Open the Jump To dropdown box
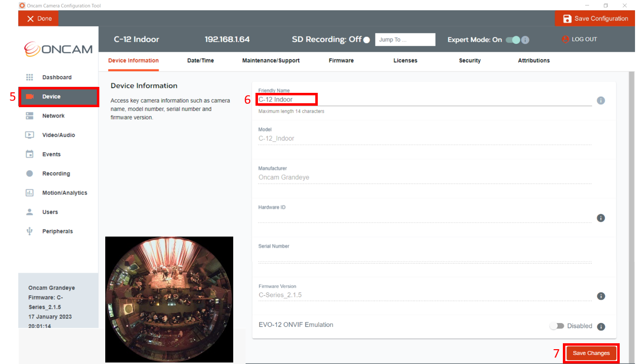This screenshot has height=364, width=636. pos(405,40)
